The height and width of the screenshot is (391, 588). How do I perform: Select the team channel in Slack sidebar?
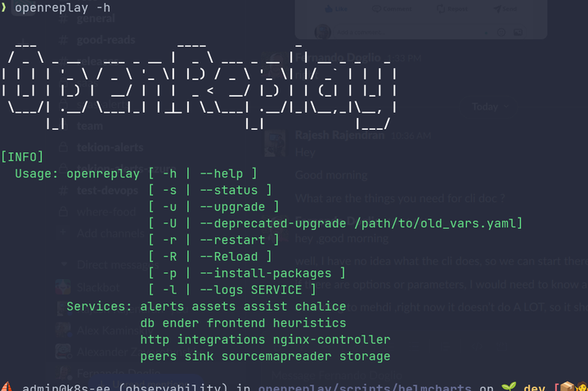(90, 126)
